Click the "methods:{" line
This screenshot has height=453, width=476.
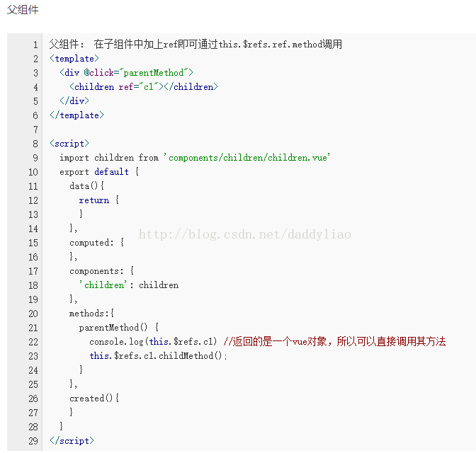coord(91,313)
